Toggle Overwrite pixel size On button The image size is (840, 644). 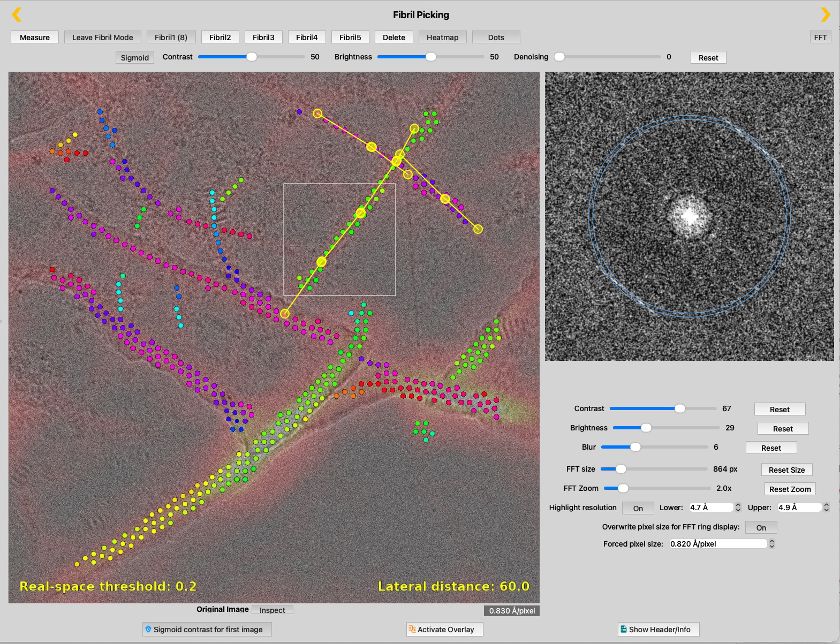tap(761, 528)
